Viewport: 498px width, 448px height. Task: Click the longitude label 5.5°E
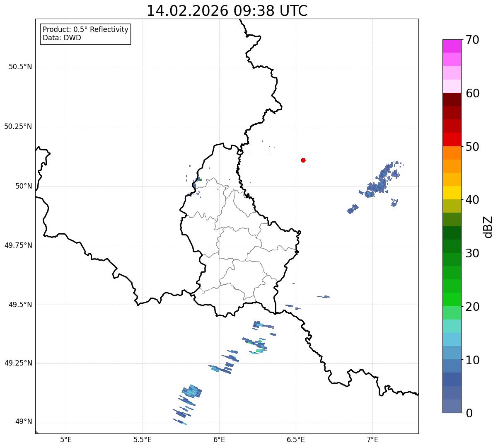(143, 439)
